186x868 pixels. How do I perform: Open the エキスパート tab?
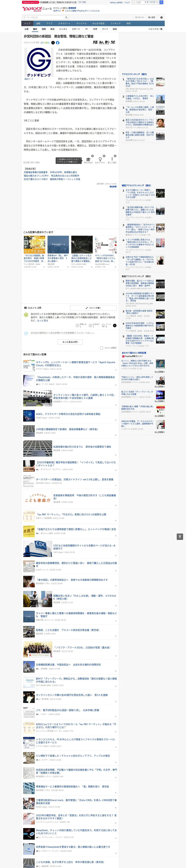pos(64,24)
